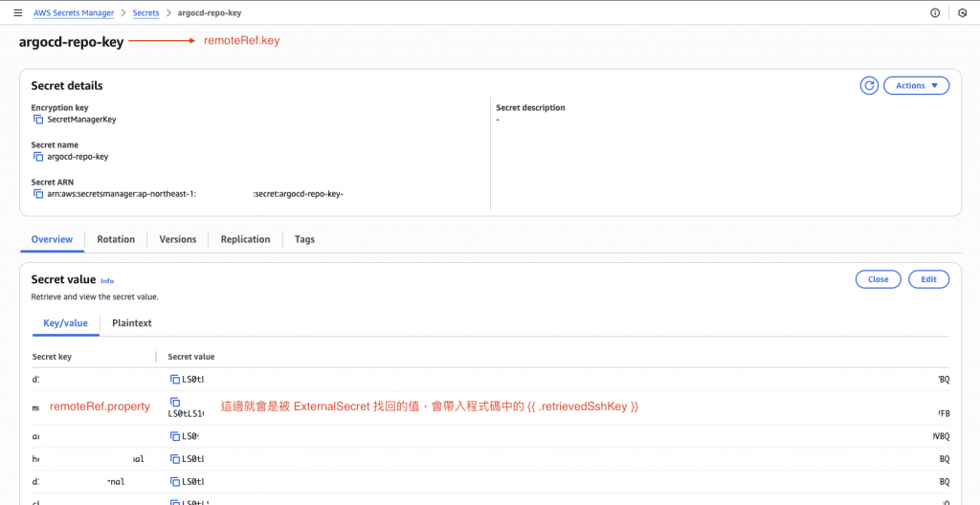Click the SecretManagerKey encryption key text

click(81, 120)
